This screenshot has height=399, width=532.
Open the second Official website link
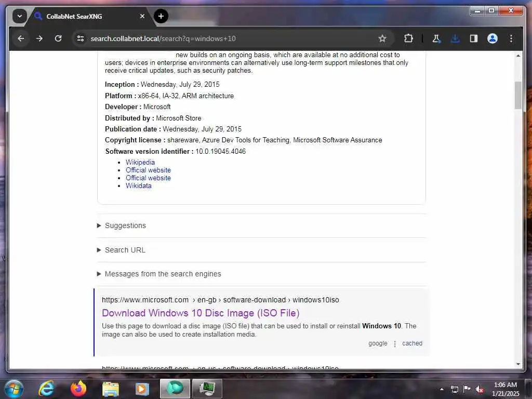(x=148, y=178)
